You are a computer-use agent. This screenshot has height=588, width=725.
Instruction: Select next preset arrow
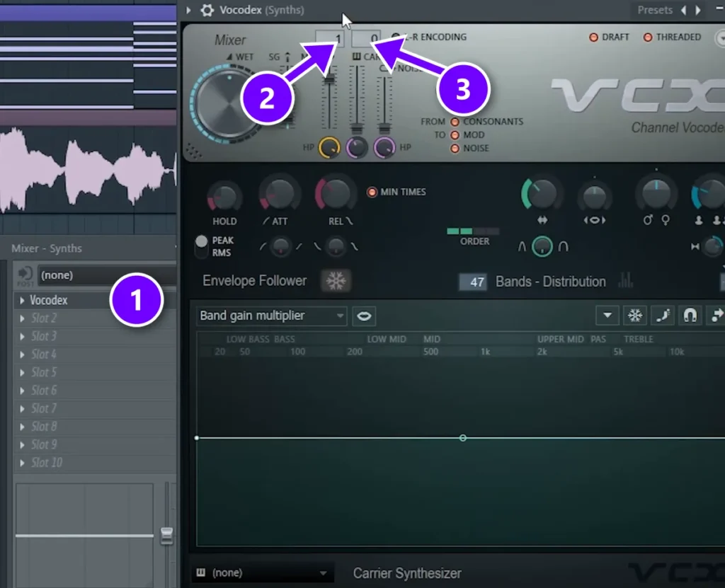pos(698,10)
